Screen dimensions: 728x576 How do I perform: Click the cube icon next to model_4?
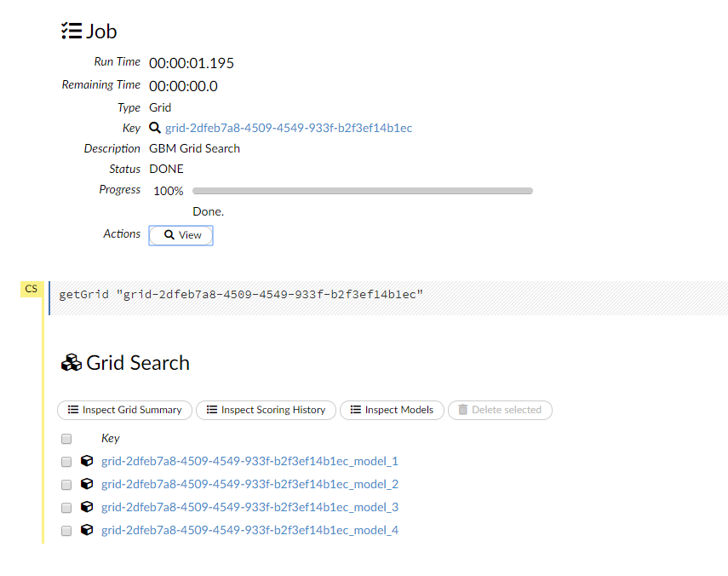[x=87, y=530]
